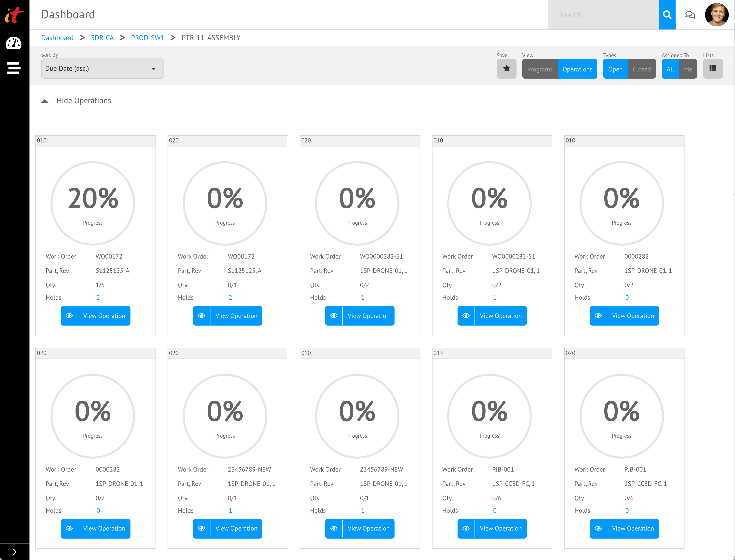Open the dashboard gauge icon in sidebar
This screenshot has height=560, width=735.
pos(14,43)
